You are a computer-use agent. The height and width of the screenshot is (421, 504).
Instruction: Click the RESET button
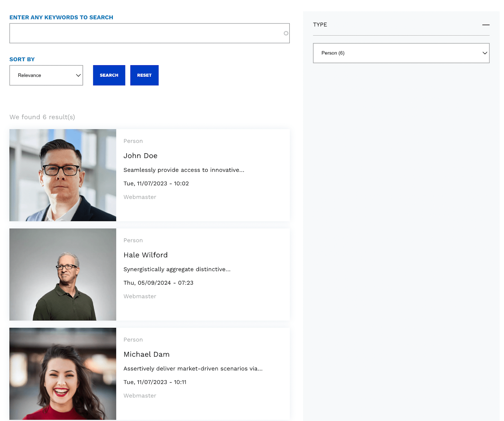(144, 75)
